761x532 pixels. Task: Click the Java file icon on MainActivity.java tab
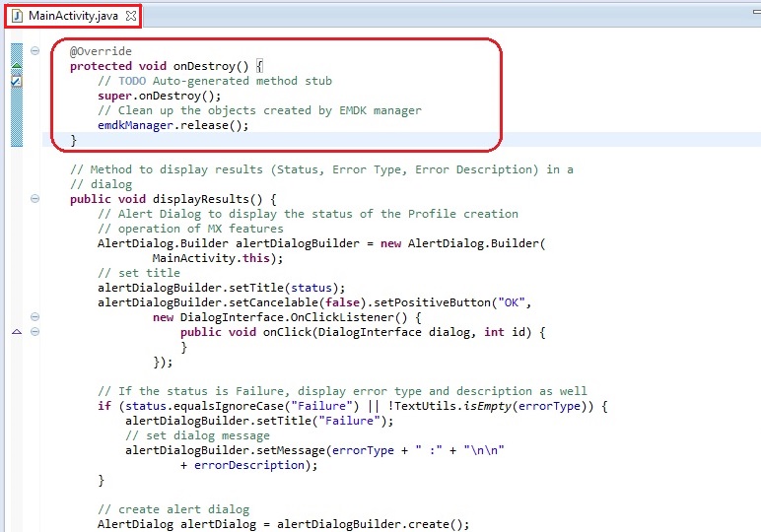[16, 16]
